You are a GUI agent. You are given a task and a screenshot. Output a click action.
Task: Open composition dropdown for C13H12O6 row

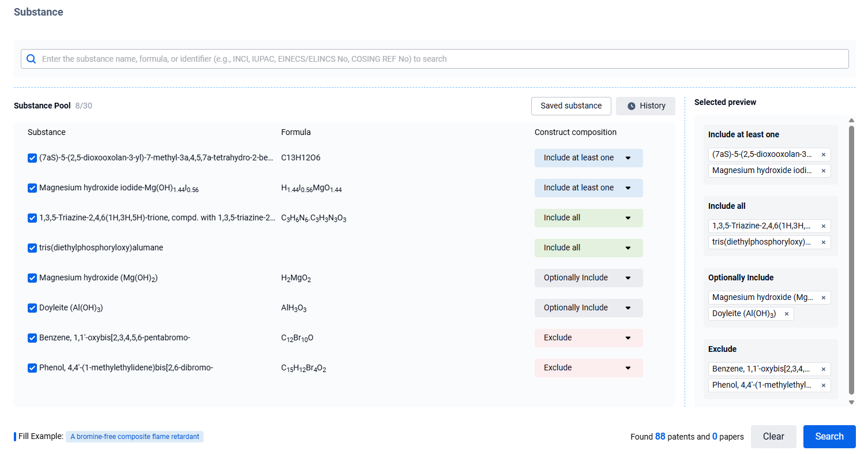pos(588,158)
